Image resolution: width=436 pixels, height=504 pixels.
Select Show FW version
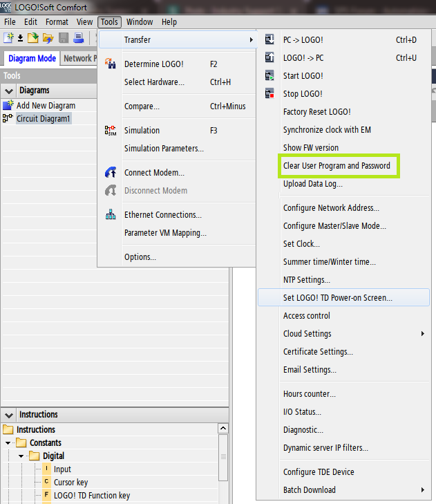(343, 147)
